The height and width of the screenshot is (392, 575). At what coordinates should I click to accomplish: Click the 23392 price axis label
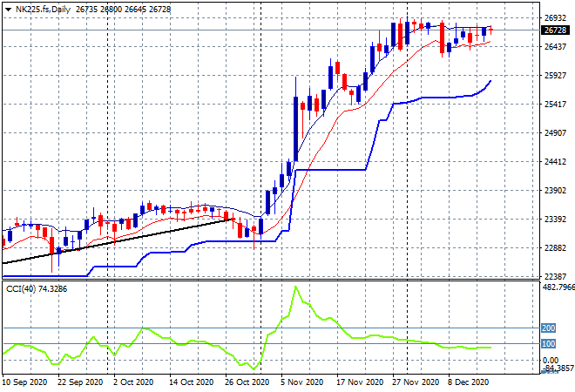tap(555, 220)
